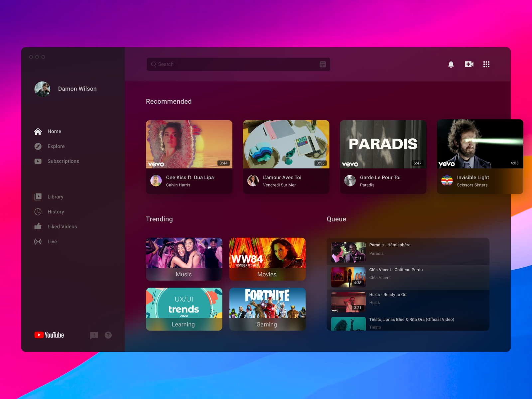Open the Gaming trending category
This screenshot has width=532, height=399.
[267, 309]
